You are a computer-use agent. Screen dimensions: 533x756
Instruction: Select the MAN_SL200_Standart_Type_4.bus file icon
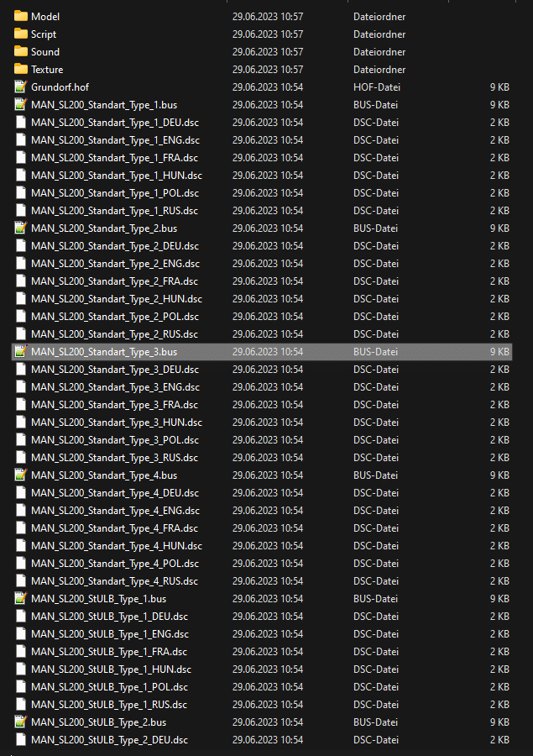point(21,475)
